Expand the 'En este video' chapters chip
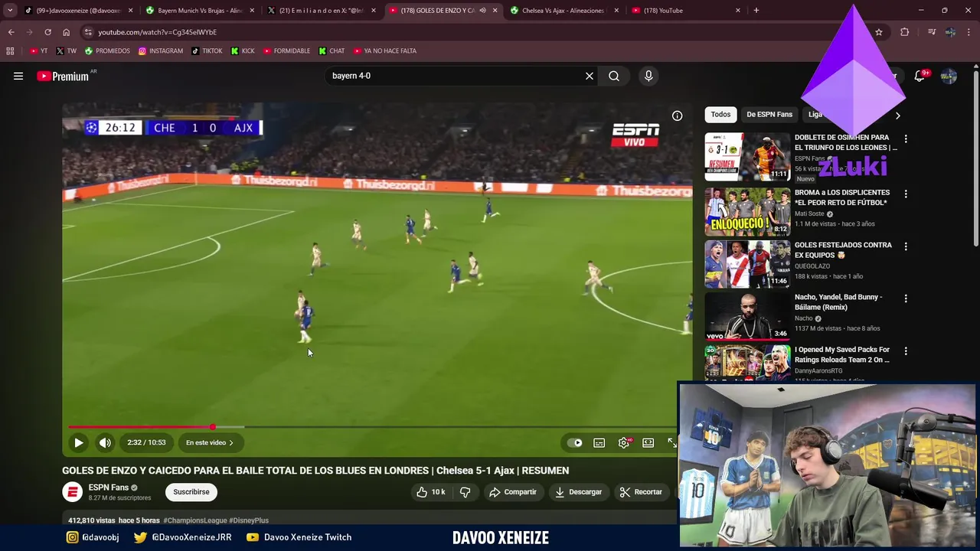This screenshot has height=551, width=980. pyautogui.click(x=210, y=442)
